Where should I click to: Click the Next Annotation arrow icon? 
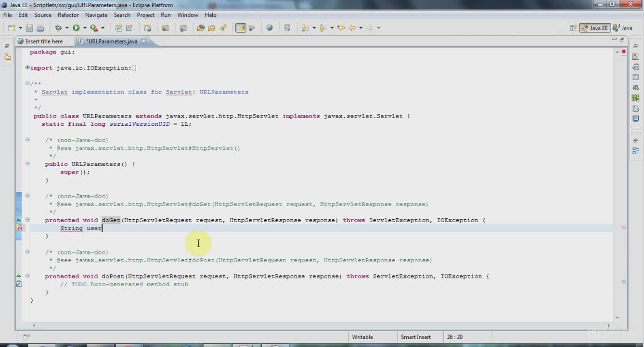pos(305,28)
